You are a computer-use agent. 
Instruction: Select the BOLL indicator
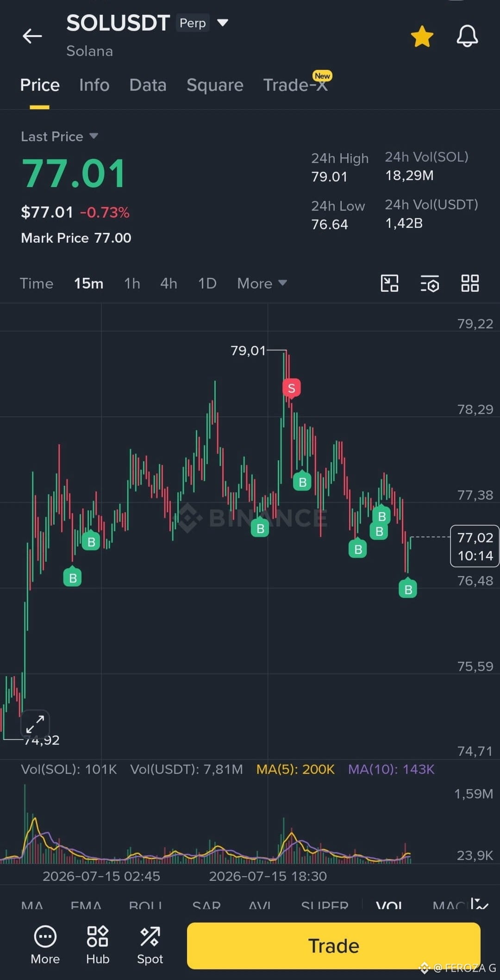pos(145,905)
